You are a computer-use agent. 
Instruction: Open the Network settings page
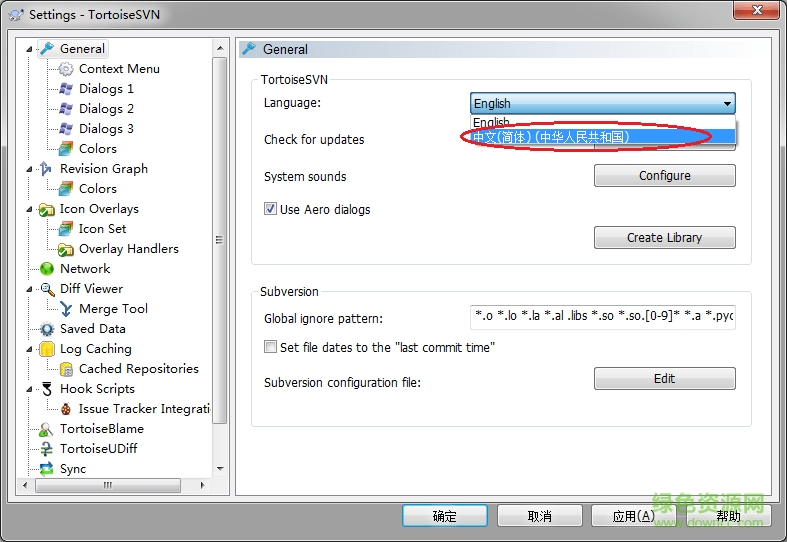[85, 269]
